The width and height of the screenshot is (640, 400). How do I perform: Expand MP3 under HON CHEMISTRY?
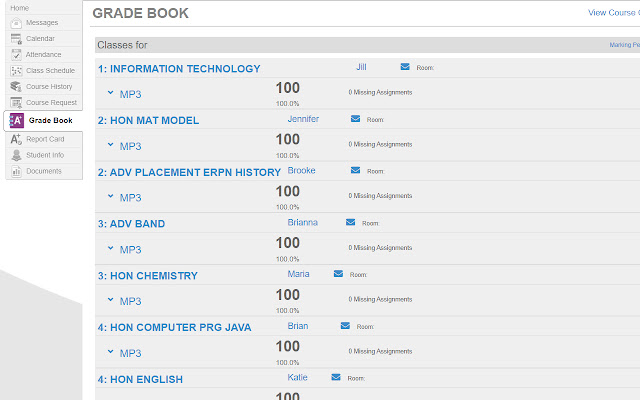[x=111, y=301]
